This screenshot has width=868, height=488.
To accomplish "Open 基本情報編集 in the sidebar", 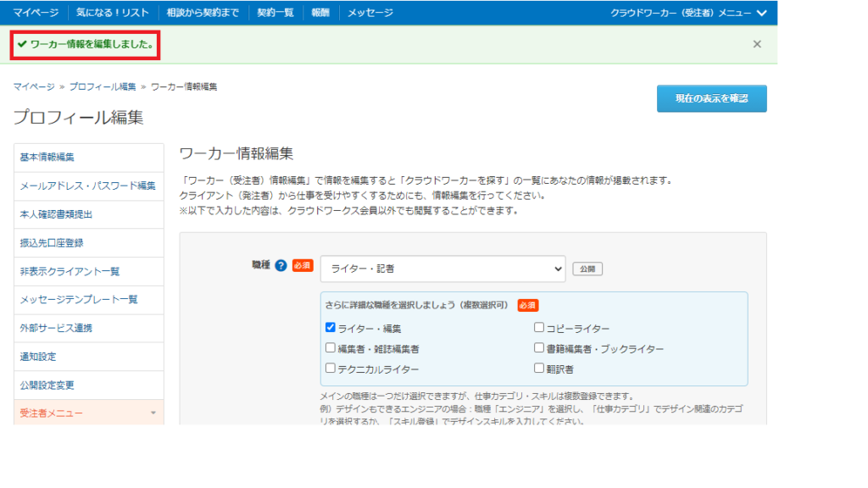I will (47, 157).
